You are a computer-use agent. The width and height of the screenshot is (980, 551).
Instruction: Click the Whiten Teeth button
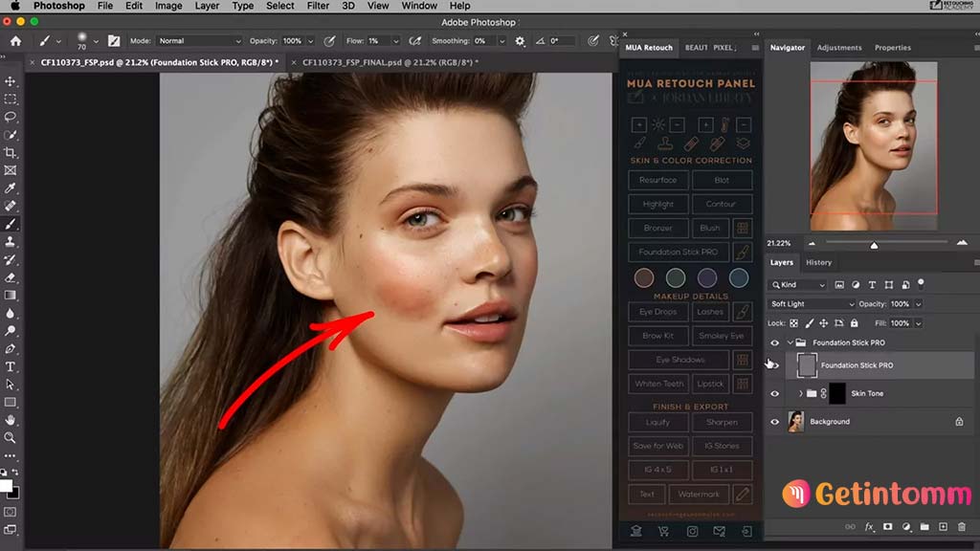(659, 385)
